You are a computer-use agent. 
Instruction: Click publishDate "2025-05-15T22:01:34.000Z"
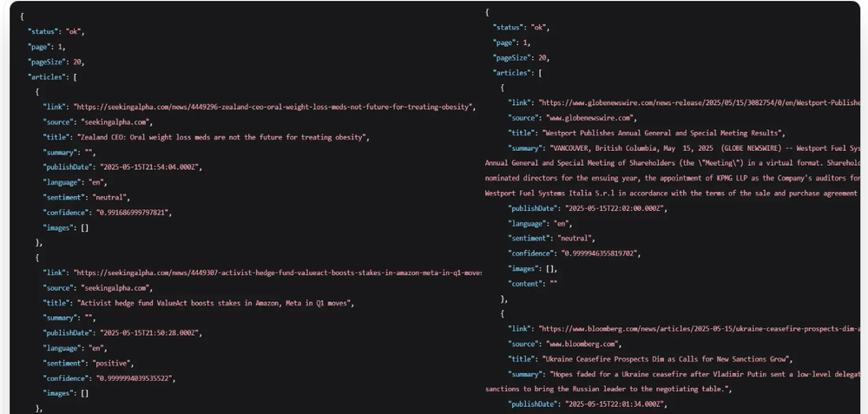(x=615, y=404)
